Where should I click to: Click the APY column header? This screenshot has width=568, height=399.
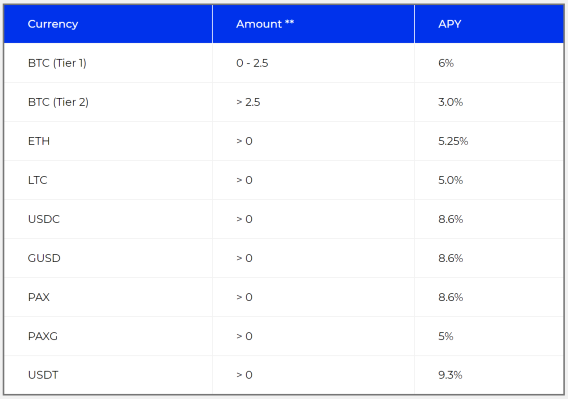coord(450,24)
